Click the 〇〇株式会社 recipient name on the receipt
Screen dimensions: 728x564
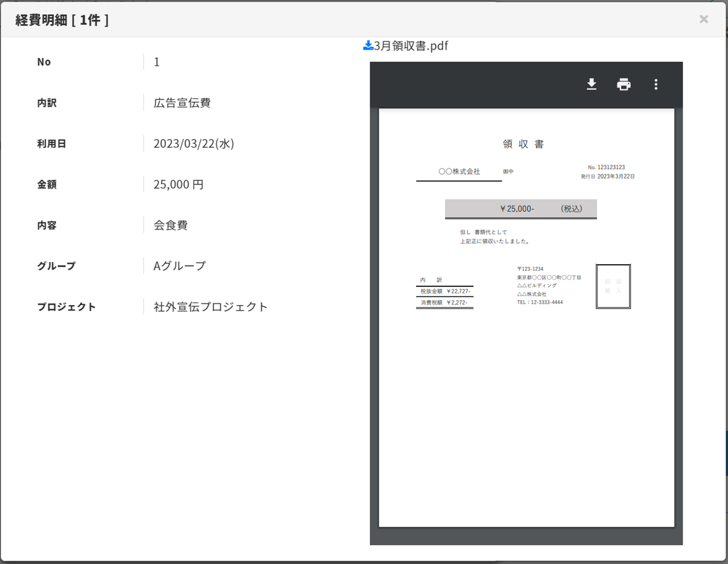pos(459,171)
